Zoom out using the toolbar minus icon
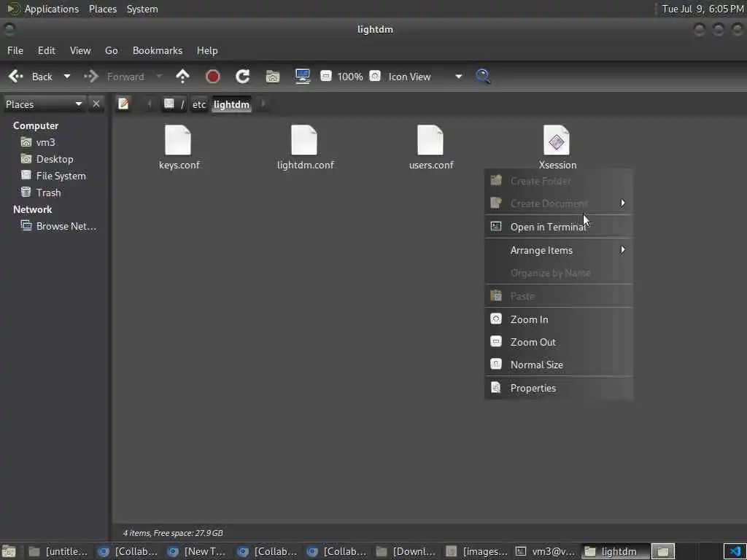 (326, 76)
